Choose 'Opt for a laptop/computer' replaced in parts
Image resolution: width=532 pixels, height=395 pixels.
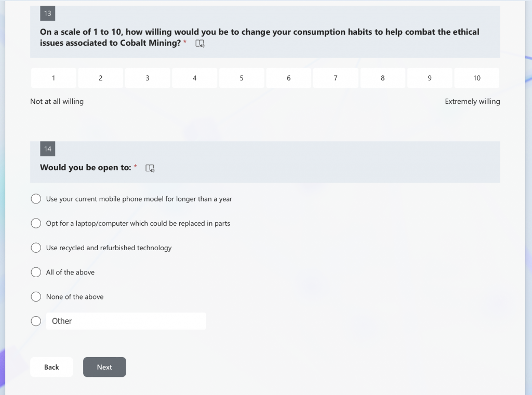click(x=36, y=223)
